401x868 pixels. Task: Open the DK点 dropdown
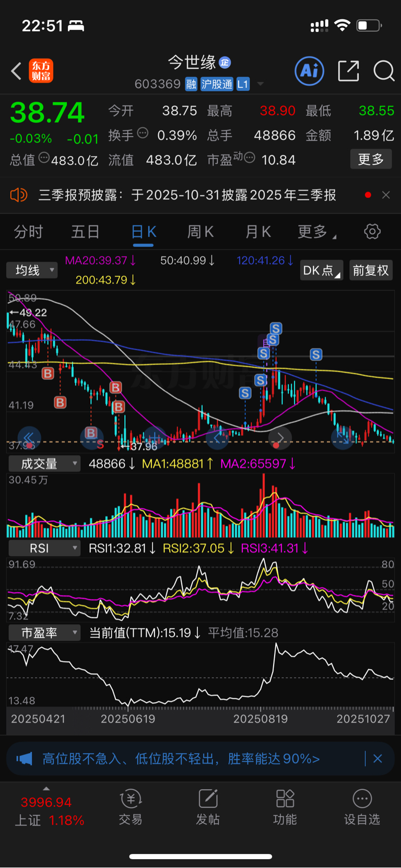[x=321, y=270]
